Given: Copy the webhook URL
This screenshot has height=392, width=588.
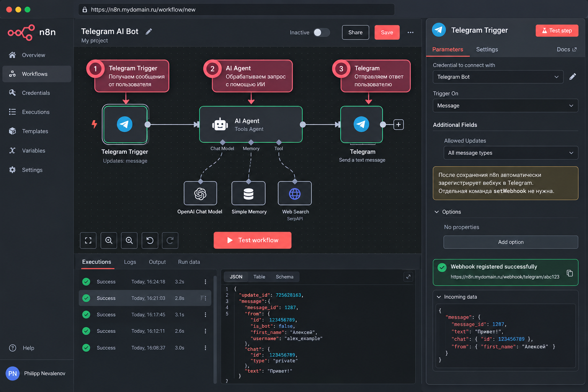Looking at the screenshot, I should click(570, 273).
